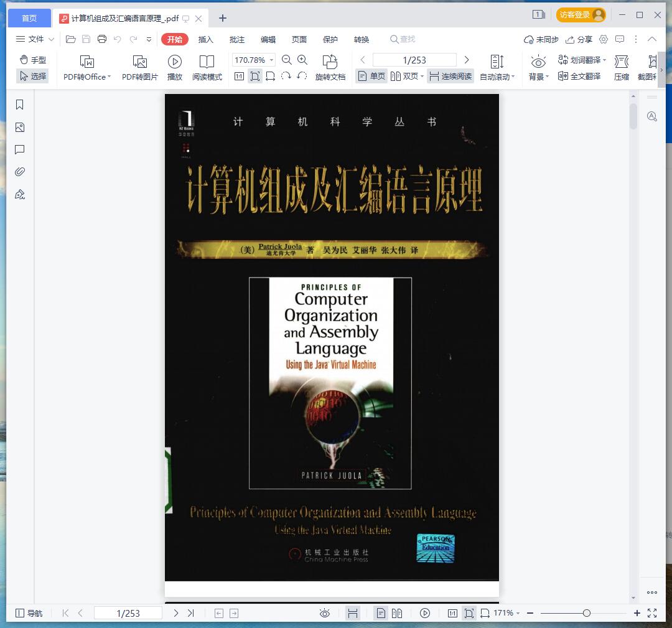Expand double page layout options

pyautogui.click(x=422, y=77)
